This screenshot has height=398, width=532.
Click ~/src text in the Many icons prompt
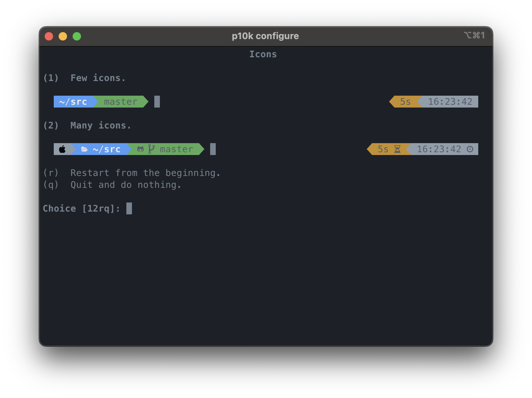pos(106,149)
